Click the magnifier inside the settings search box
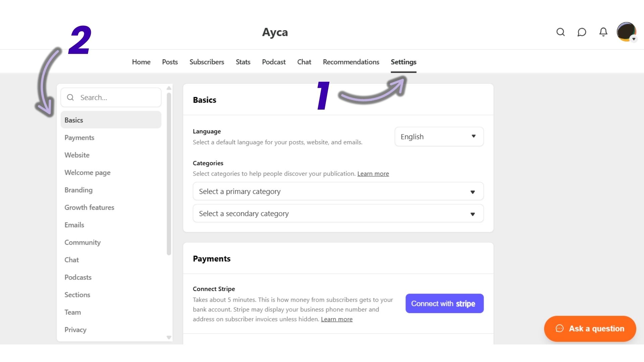The height and width of the screenshot is (362, 644). (70, 97)
